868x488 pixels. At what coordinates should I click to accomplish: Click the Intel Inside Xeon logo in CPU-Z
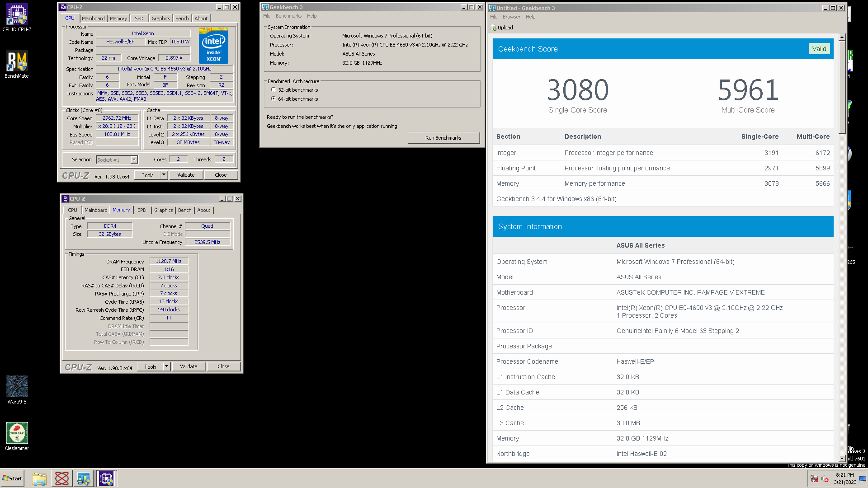pos(213,46)
